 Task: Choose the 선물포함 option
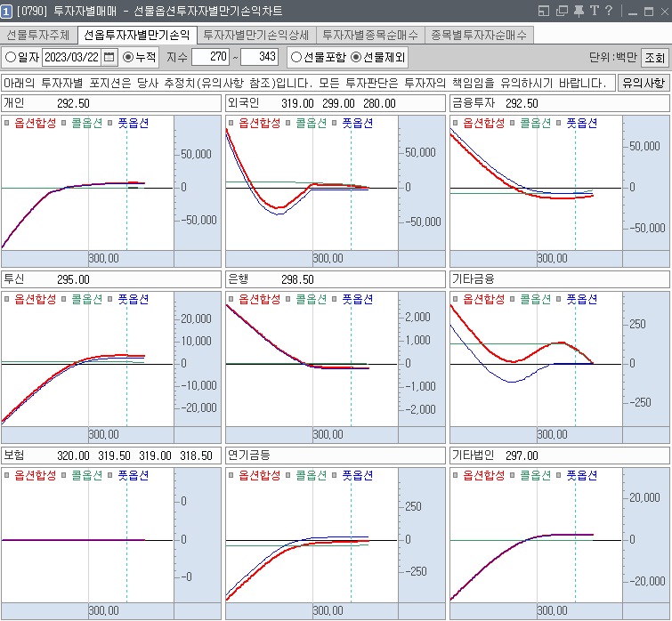click(x=296, y=57)
